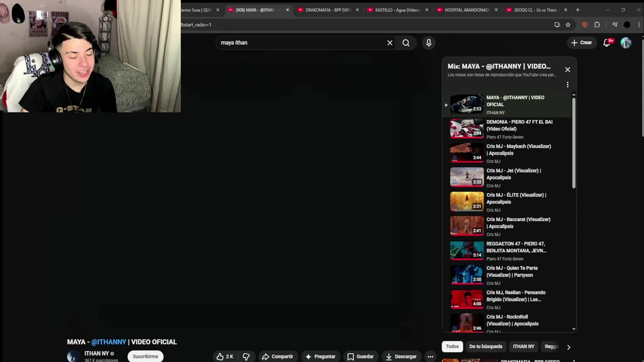644x362 pixels.
Task: Close the DRAKOMAFIA - BPP tab
Action: pyautogui.click(x=357, y=10)
